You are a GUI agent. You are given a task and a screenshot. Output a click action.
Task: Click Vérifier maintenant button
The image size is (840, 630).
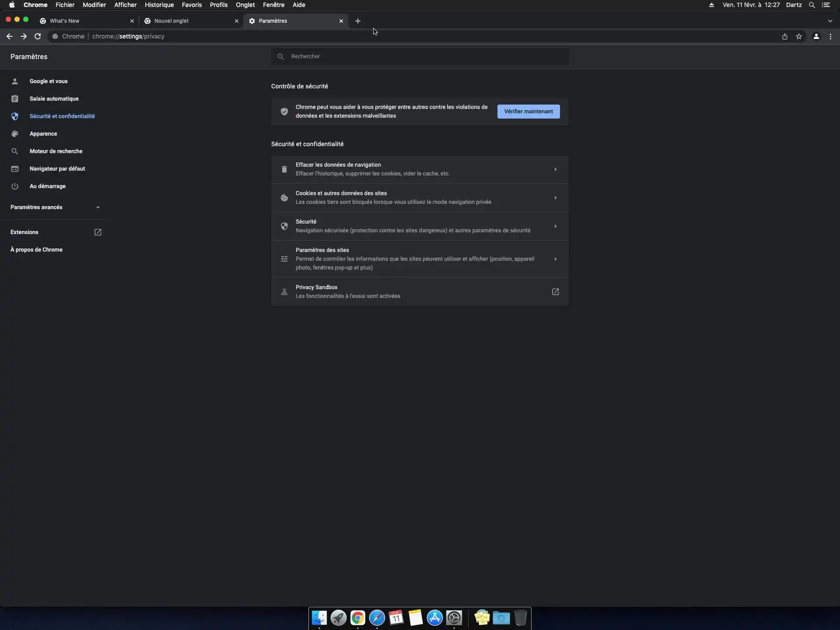(x=528, y=112)
